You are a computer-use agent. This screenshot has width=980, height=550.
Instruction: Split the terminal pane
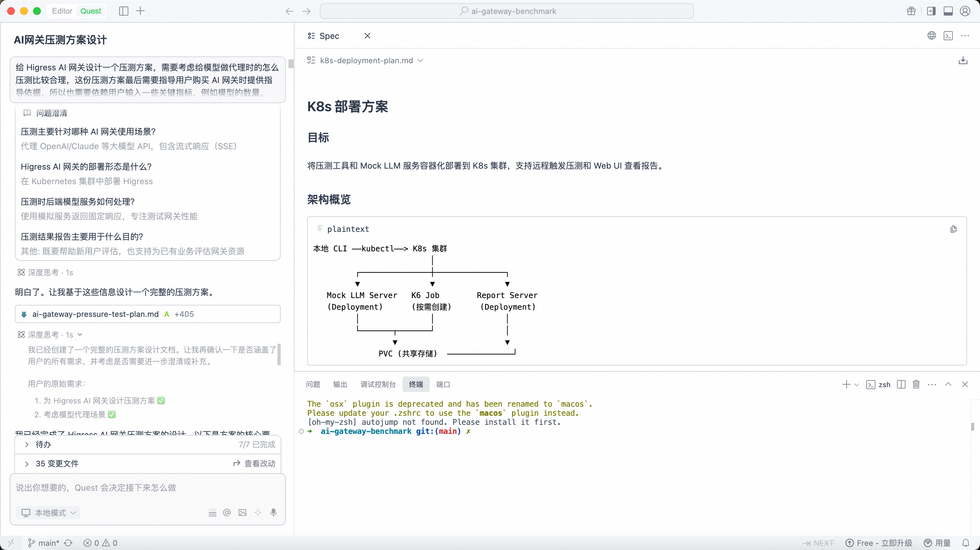point(901,384)
